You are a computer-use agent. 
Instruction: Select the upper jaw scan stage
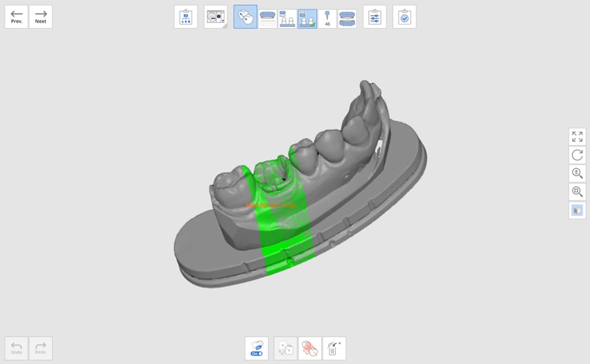[x=268, y=19]
